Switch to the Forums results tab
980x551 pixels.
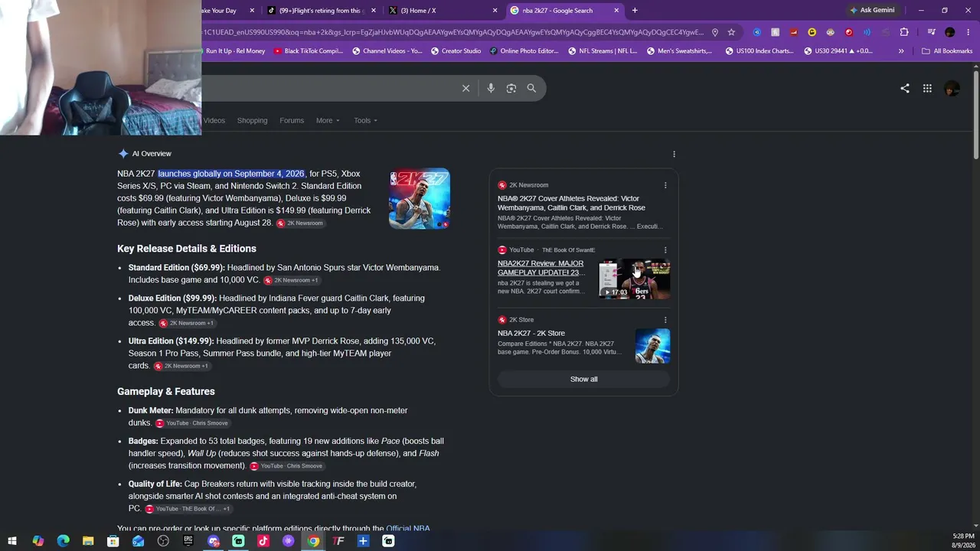coord(292,120)
